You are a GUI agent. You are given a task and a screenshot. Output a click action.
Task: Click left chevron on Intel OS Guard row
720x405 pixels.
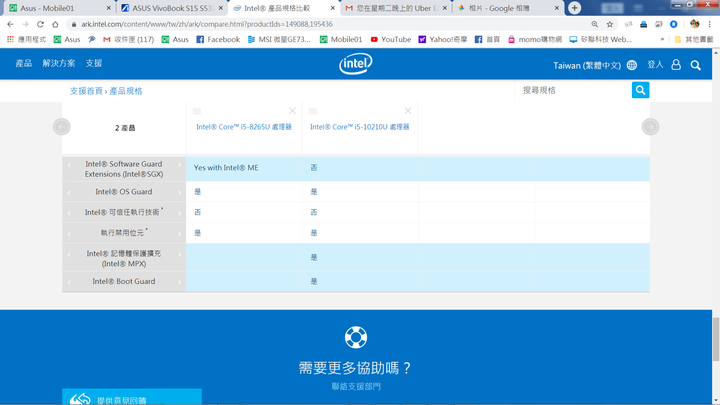69,192
